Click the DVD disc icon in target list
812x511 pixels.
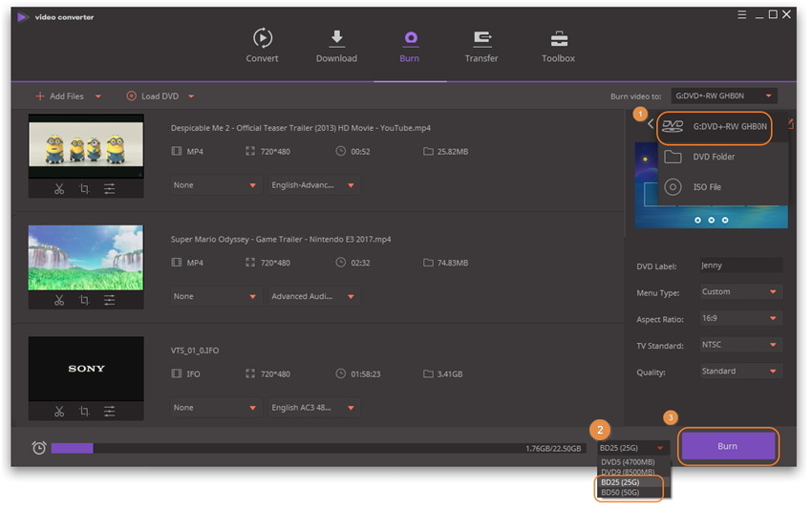673,126
